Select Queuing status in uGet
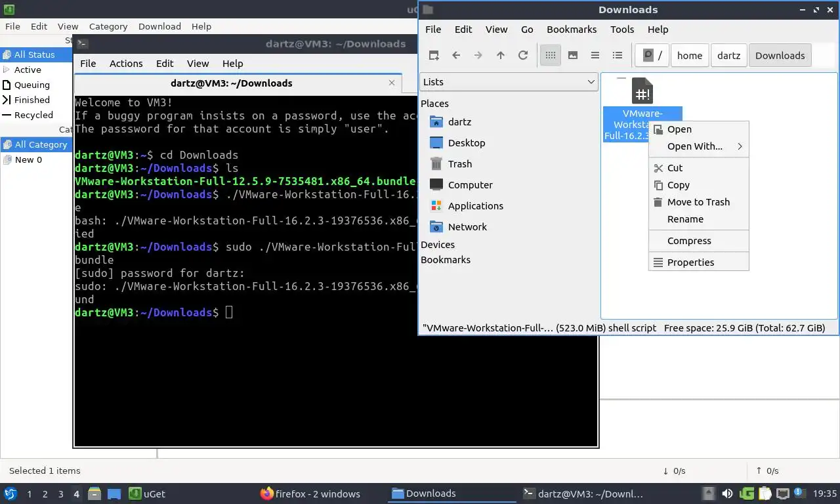The width and height of the screenshot is (840, 504). pyautogui.click(x=37, y=85)
